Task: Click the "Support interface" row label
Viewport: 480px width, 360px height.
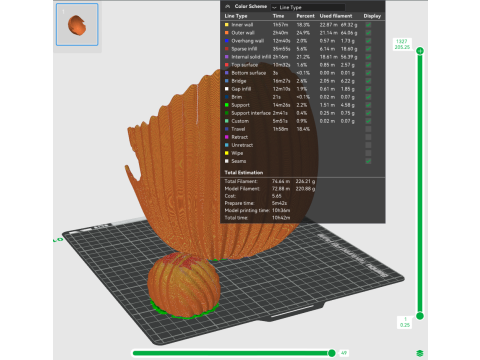Action: click(251, 113)
